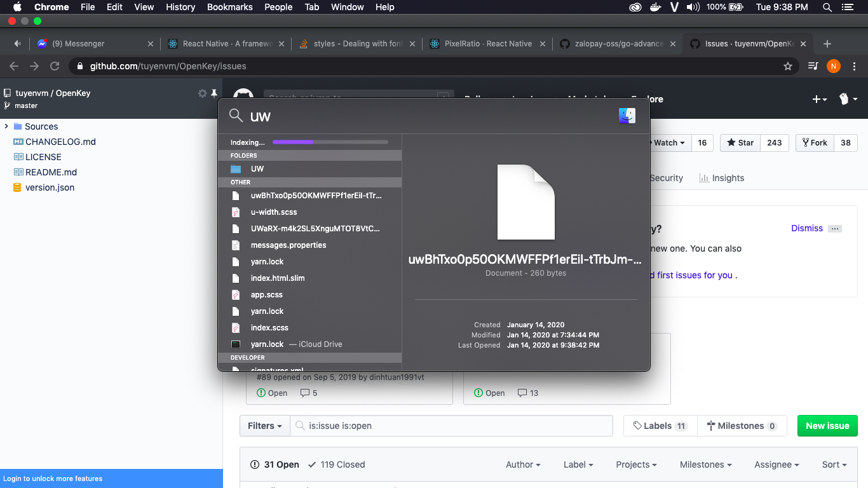Image resolution: width=868 pixels, height=488 pixels.
Task: Select the UWaRX-m4k2SL5Xngu result
Action: tap(310, 229)
